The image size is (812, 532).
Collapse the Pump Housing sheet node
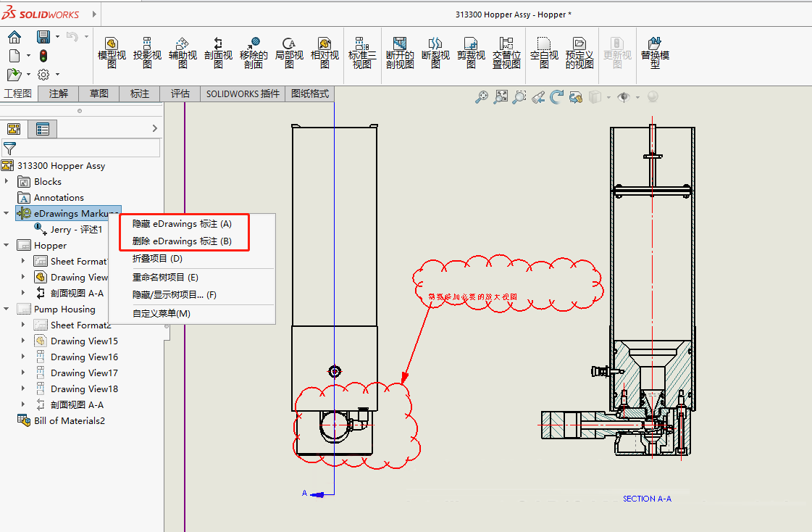(x=7, y=309)
